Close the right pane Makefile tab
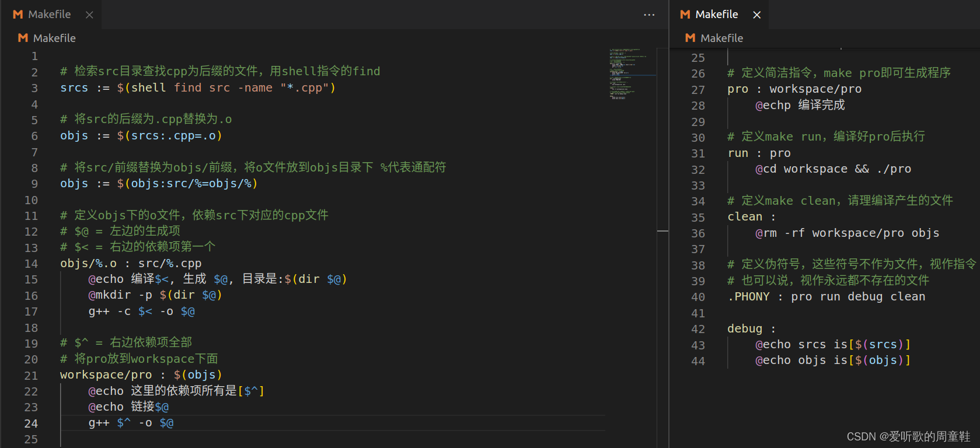 tap(757, 15)
